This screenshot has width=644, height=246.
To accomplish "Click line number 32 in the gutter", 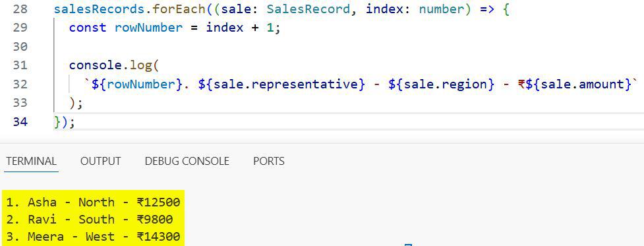I will pyautogui.click(x=20, y=84).
